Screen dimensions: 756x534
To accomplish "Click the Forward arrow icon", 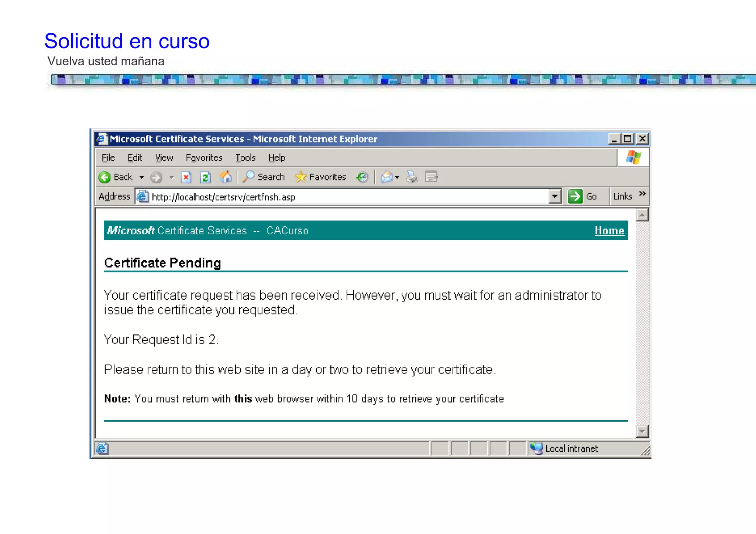I will click(x=156, y=177).
